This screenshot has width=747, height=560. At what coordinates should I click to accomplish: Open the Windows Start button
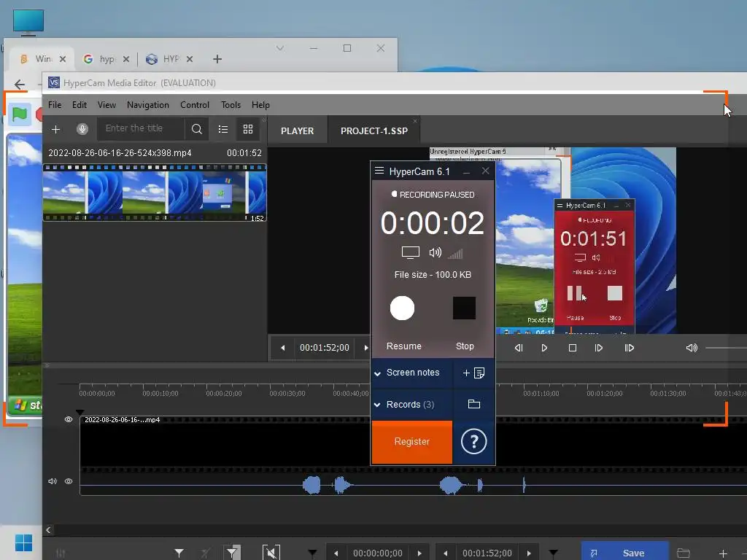24,542
